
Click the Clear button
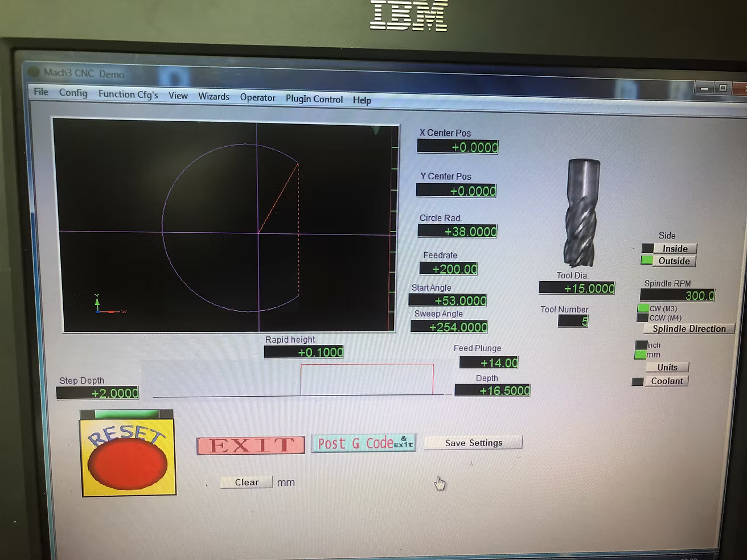[x=247, y=482]
